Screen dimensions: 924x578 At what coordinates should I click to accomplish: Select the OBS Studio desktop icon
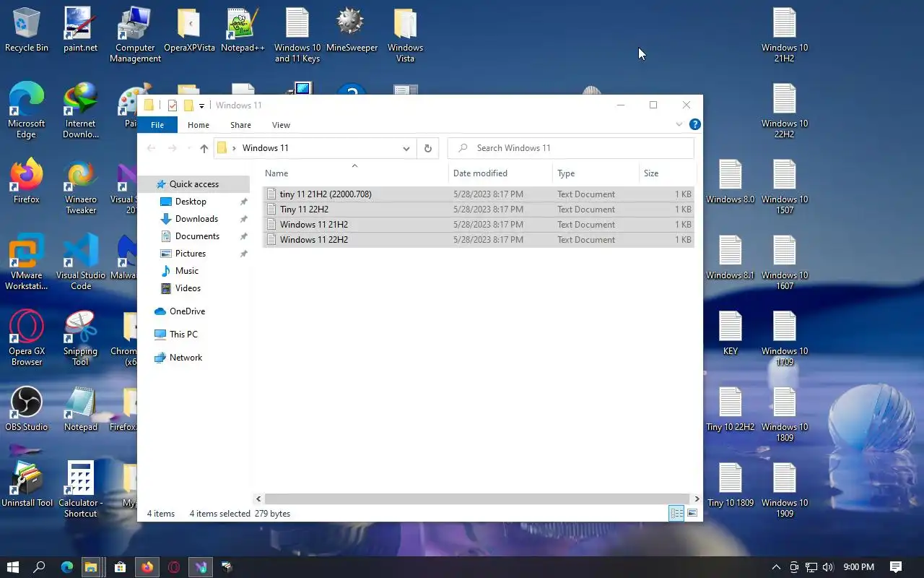(27, 408)
